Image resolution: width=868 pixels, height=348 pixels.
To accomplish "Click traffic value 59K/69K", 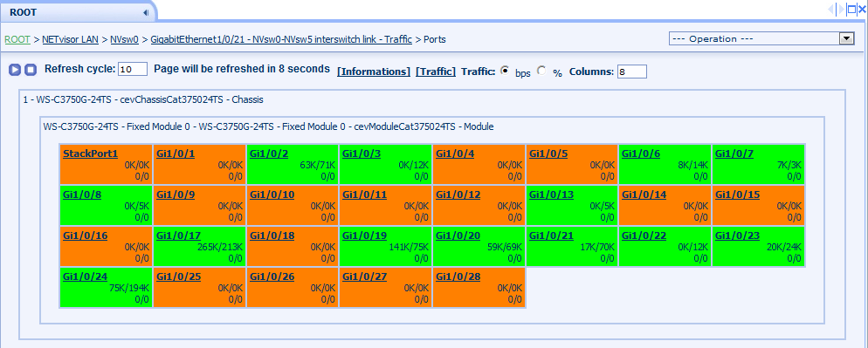I will click(x=505, y=247).
